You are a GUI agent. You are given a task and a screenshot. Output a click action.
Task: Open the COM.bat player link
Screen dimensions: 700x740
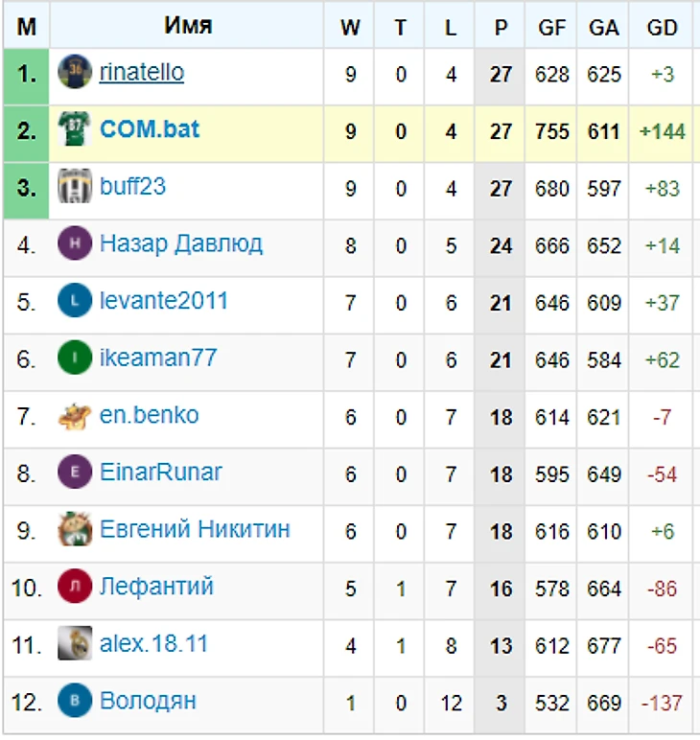coord(150,129)
